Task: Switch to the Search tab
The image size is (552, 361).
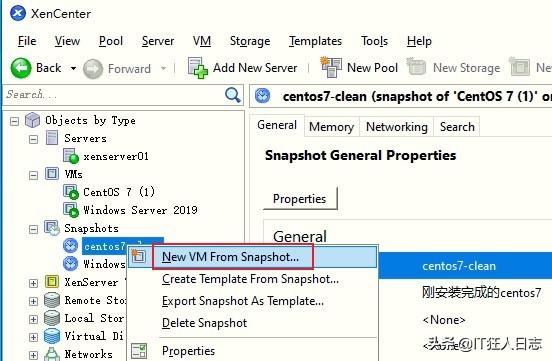Action: point(457,126)
